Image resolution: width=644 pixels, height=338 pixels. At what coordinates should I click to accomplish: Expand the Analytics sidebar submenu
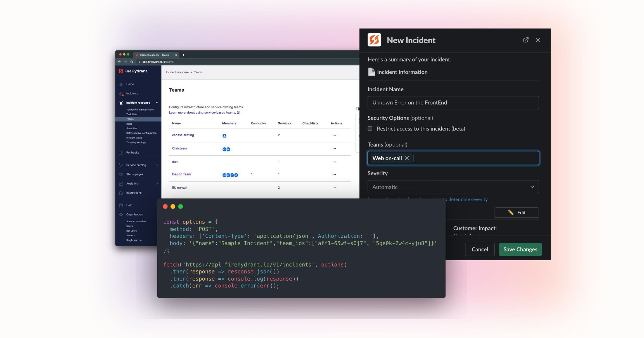[x=157, y=184]
